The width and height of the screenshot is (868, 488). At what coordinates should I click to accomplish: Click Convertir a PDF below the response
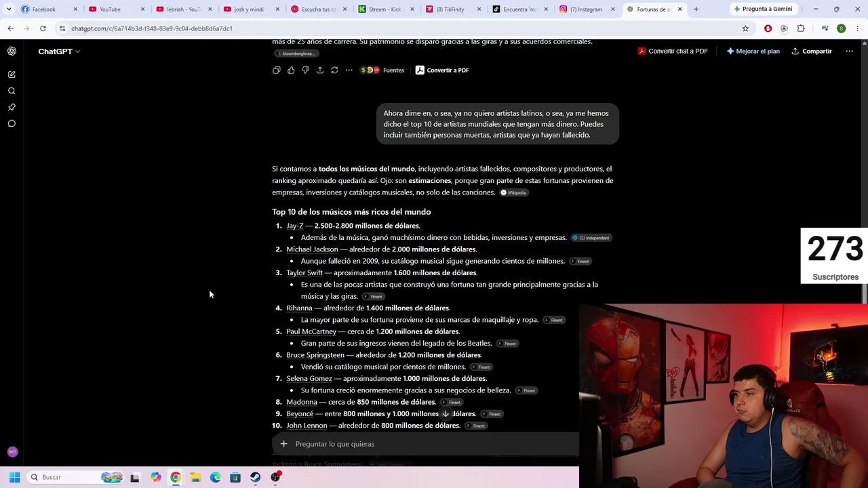tap(442, 70)
